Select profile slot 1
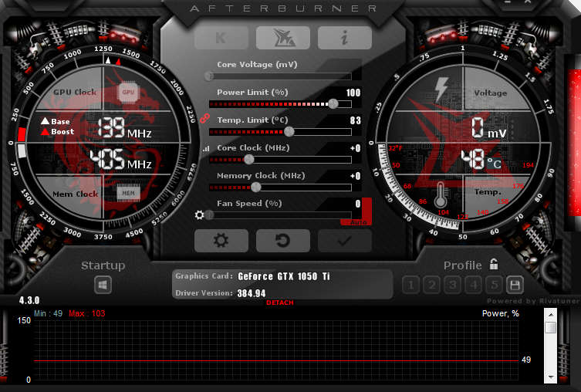The image size is (581, 392). (x=410, y=285)
